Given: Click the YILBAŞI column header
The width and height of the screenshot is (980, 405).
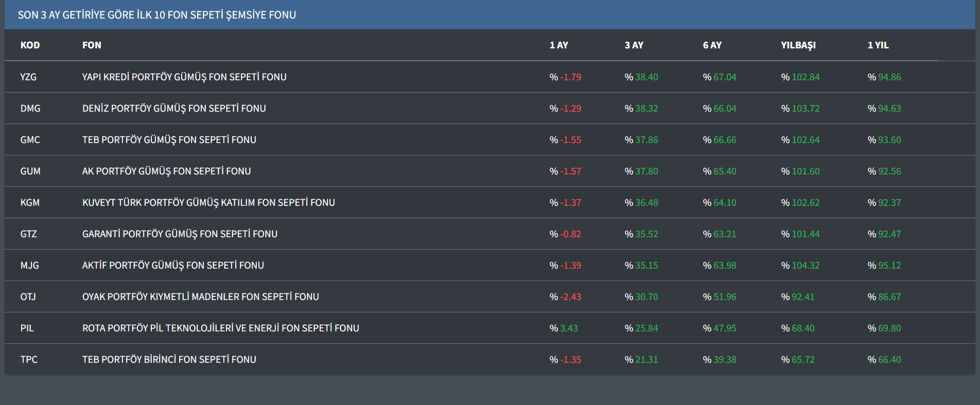Looking at the screenshot, I should point(798,45).
